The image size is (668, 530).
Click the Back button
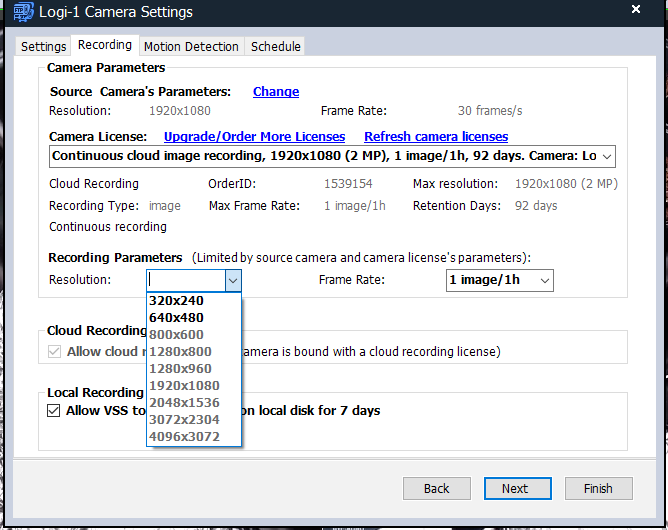[x=436, y=488]
